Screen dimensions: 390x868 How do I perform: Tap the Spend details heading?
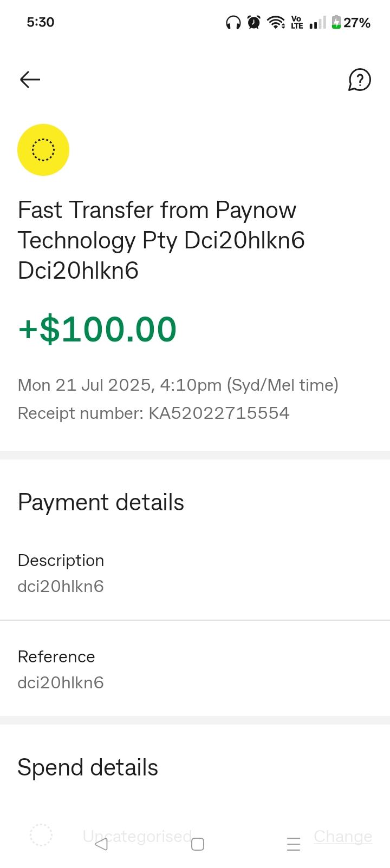click(88, 768)
